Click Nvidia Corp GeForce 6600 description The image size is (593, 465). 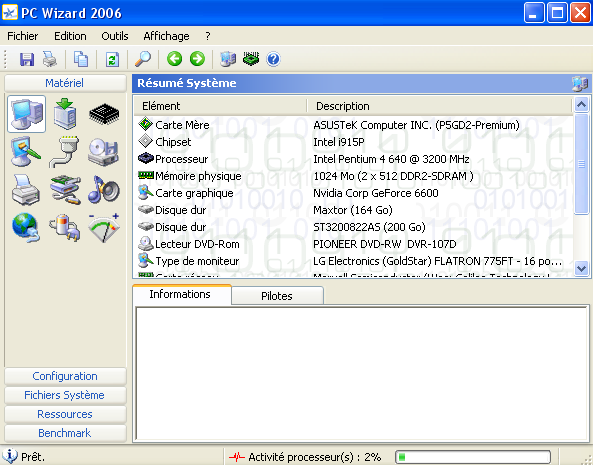(x=376, y=193)
